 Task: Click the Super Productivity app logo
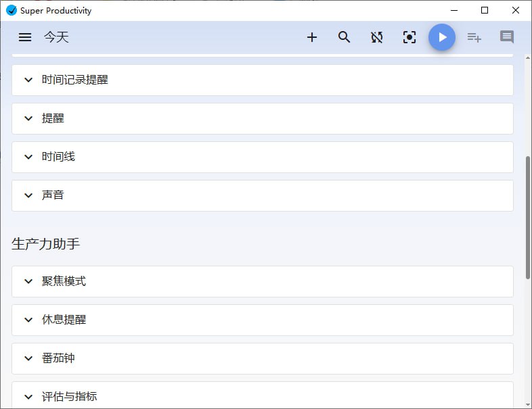coord(11,10)
